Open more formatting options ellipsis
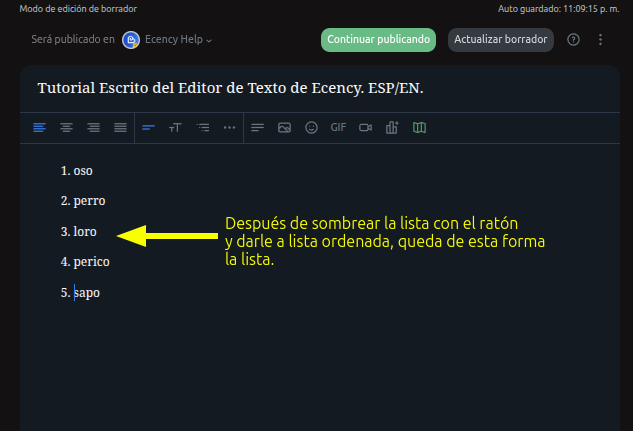This screenshot has height=431, width=633. point(229,128)
